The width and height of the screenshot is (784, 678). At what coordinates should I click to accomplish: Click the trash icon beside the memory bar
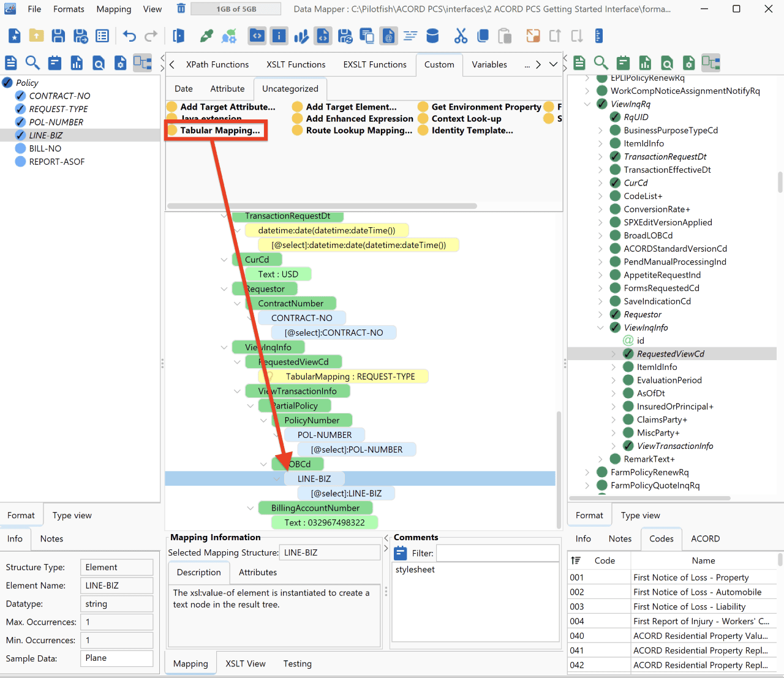point(181,9)
